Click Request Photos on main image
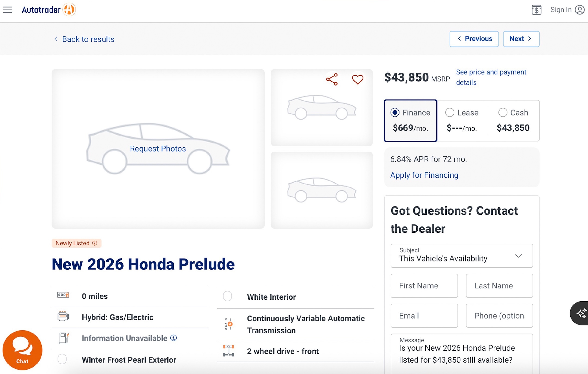588x374 pixels. click(x=158, y=149)
